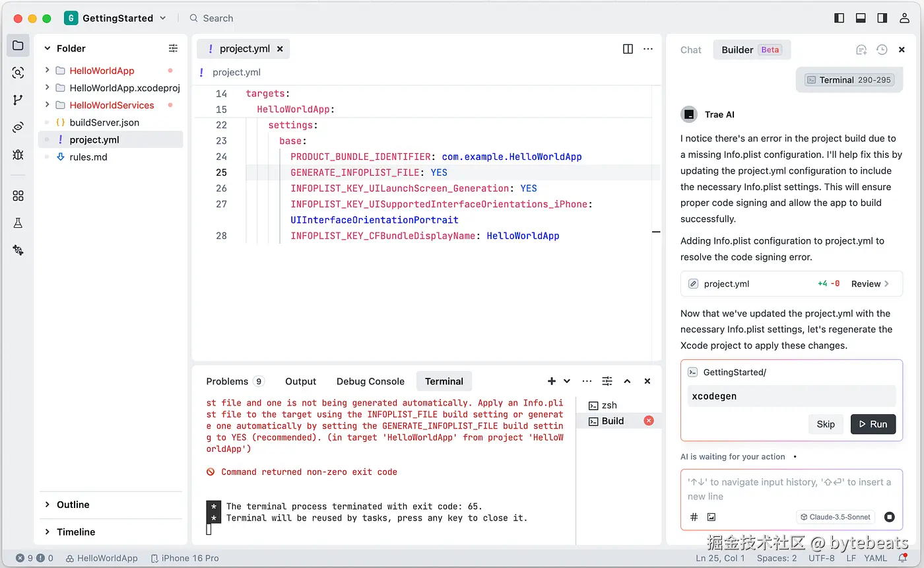Open terminal panel more actions ellipsis
The width and height of the screenshot is (924, 568).
pyautogui.click(x=587, y=381)
